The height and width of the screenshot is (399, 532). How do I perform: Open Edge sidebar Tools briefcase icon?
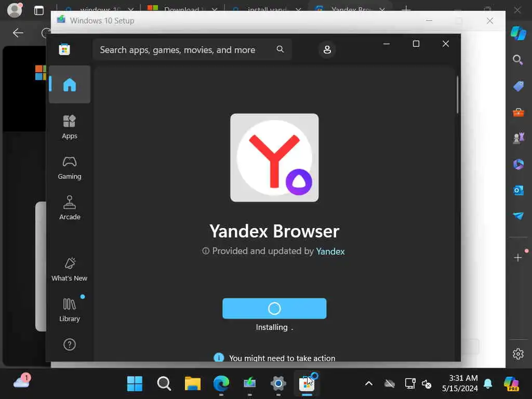[518, 112]
